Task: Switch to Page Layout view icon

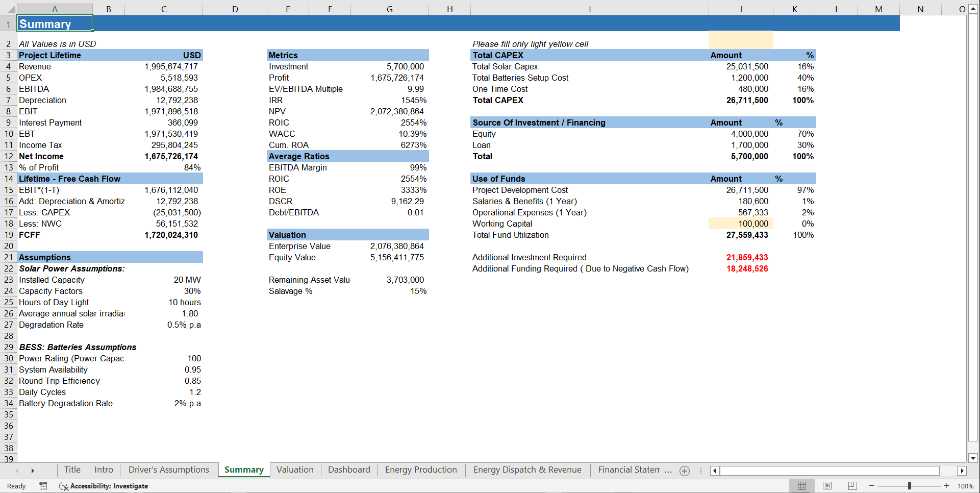Action: pos(827,486)
